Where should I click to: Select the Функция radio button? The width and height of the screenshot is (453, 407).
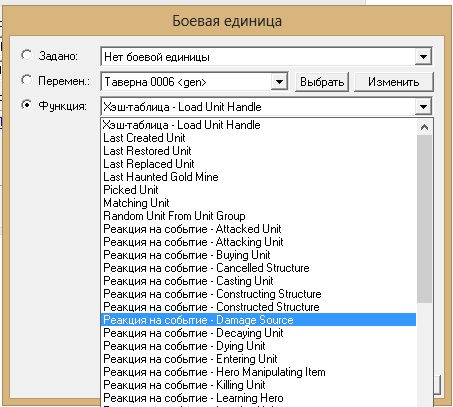tap(27, 106)
